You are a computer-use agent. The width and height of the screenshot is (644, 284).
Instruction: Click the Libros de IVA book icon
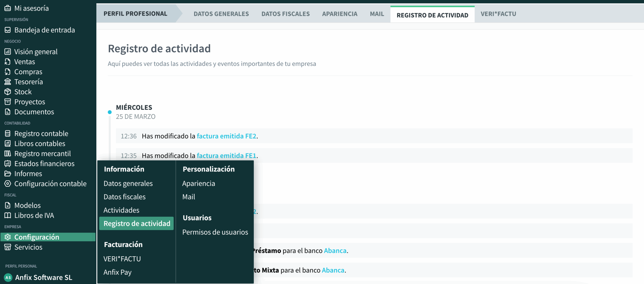click(8, 215)
